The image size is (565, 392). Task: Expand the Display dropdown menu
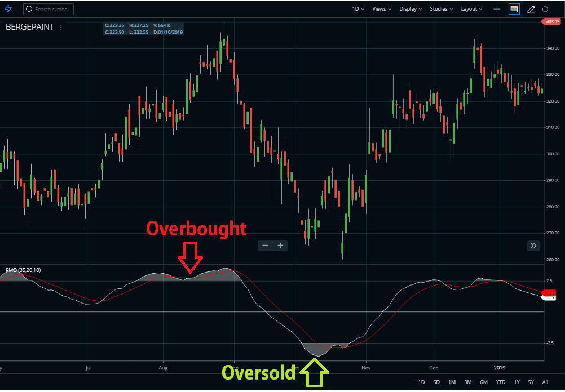[x=410, y=9]
